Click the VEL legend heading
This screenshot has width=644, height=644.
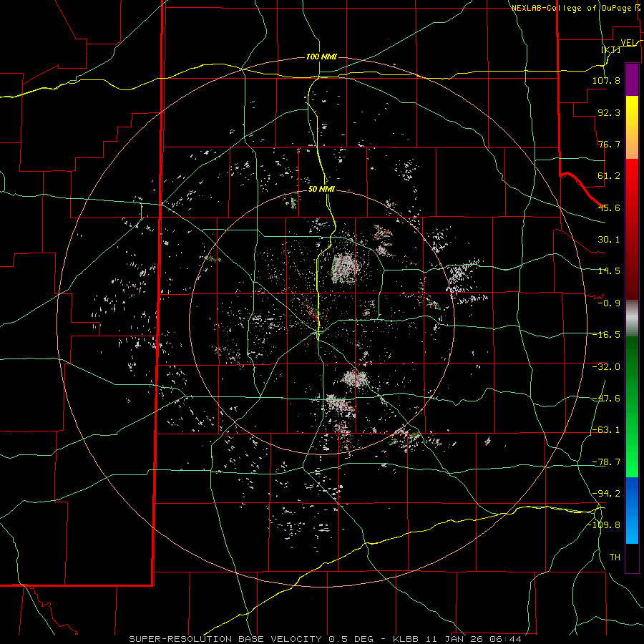click(x=629, y=43)
